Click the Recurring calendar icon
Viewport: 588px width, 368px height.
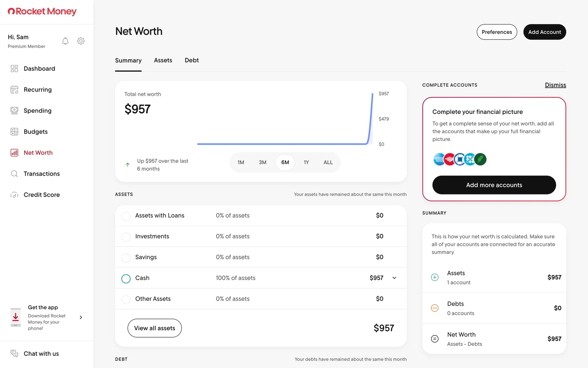(14, 90)
